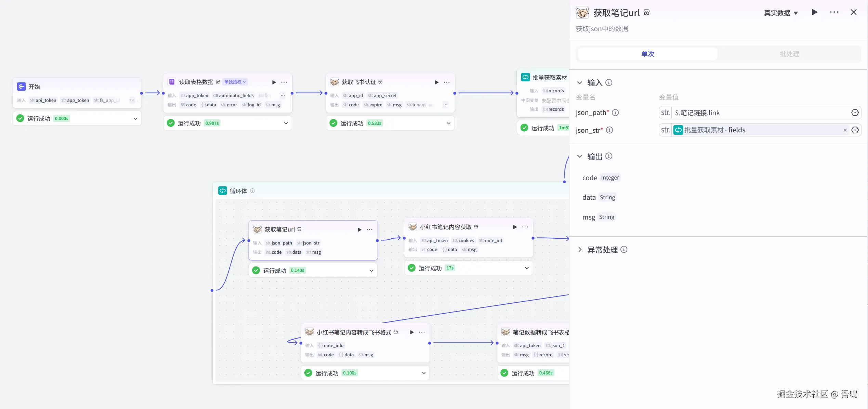Select the 小红书笔记内容转成飞书格式 node title
Image resolution: width=868 pixels, height=409 pixels.
pyautogui.click(x=354, y=332)
